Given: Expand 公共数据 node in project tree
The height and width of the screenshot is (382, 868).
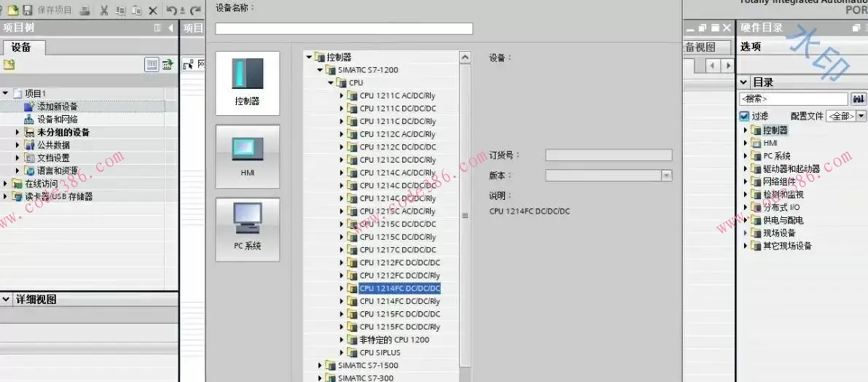Looking at the screenshot, I should 17,145.
